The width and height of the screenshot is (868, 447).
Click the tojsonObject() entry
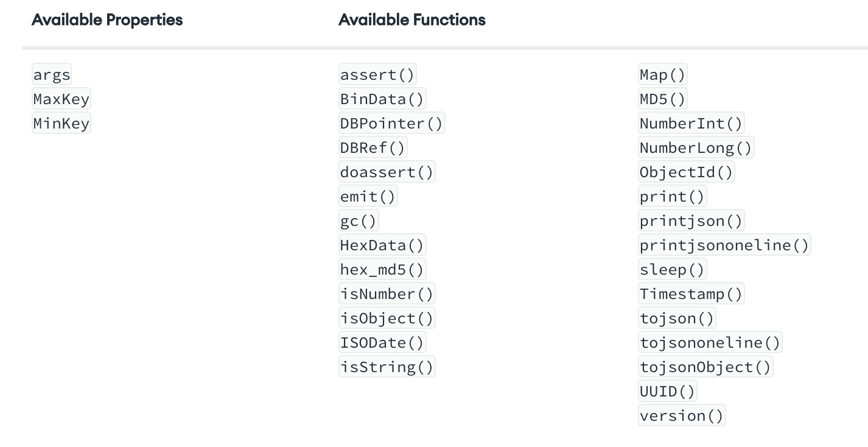(705, 367)
